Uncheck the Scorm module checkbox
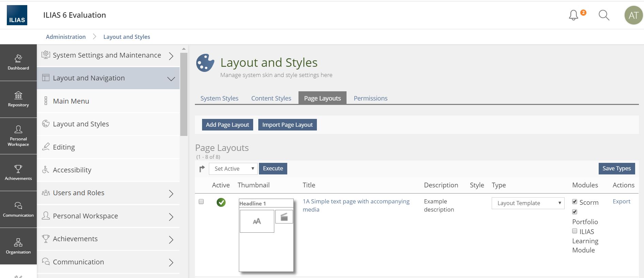Image resolution: width=644 pixels, height=278 pixels. point(574,202)
